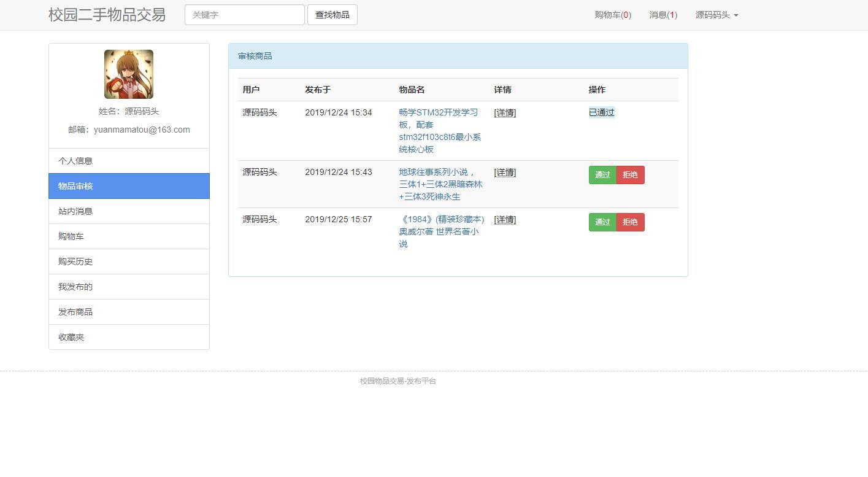Open 消息 notifications in top navbar
The height and width of the screenshot is (477, 868).
[663, 15]
